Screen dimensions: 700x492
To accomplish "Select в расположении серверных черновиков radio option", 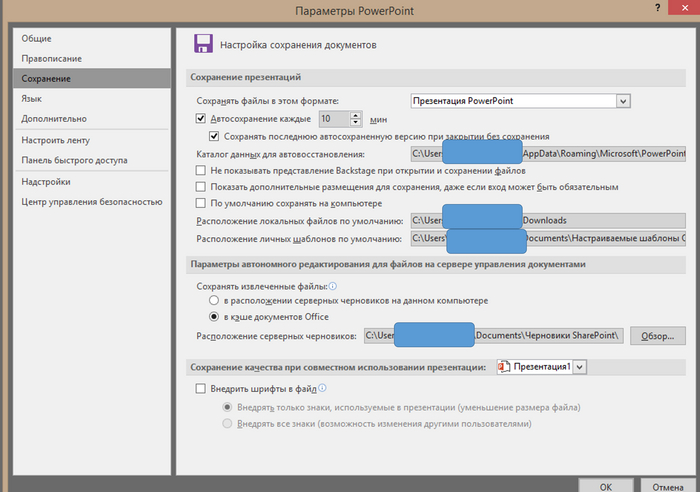I will (213, 300).
